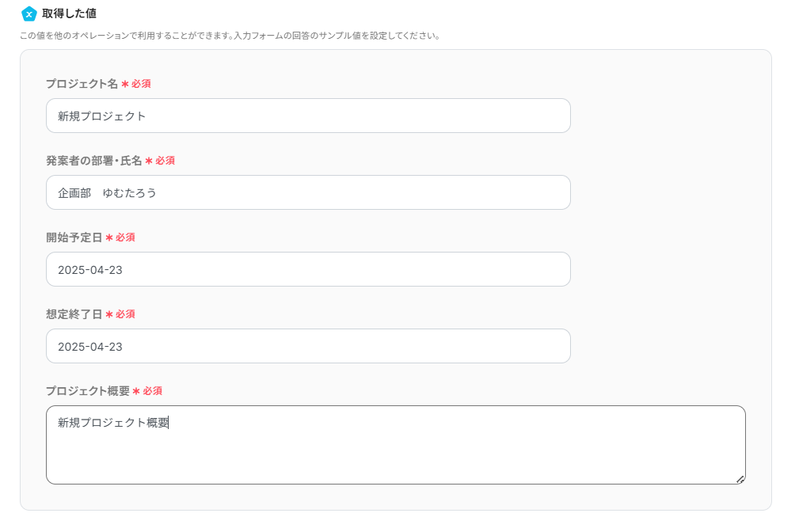Screen dimensions: 799x532
Task: Click the 発案者の部署・氏名 label
Action: point(93,161)
